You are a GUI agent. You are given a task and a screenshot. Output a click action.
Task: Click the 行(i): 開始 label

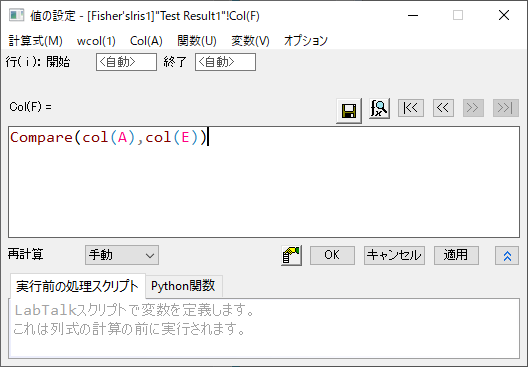38,62
